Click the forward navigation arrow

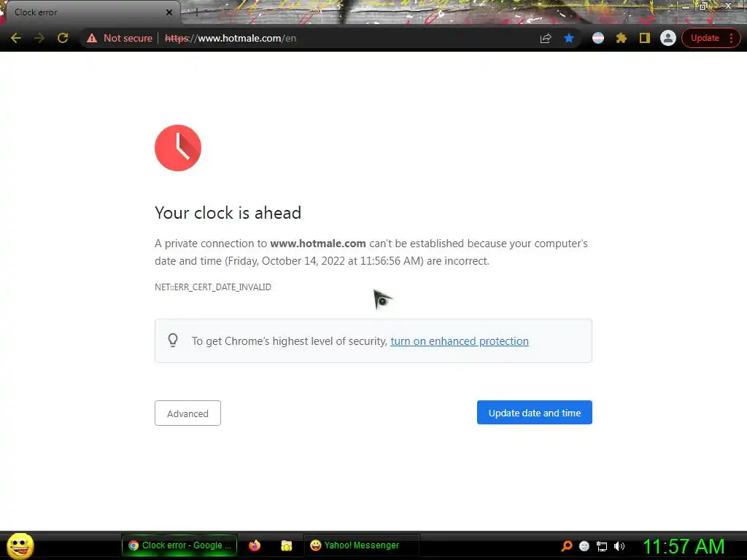coord(39,38)
